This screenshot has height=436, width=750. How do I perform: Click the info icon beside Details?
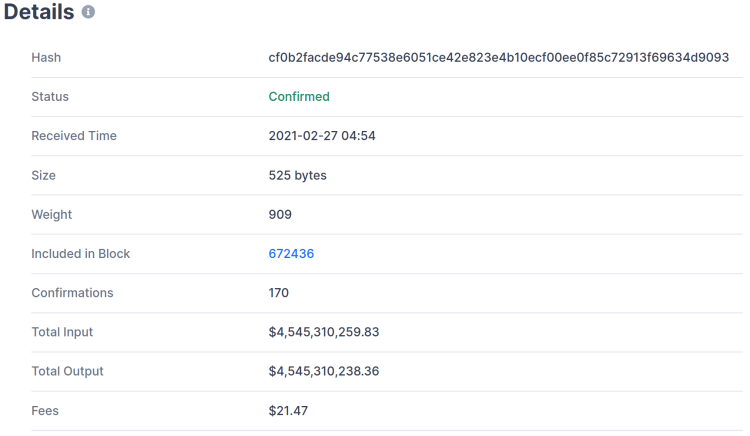pos(88,13)
